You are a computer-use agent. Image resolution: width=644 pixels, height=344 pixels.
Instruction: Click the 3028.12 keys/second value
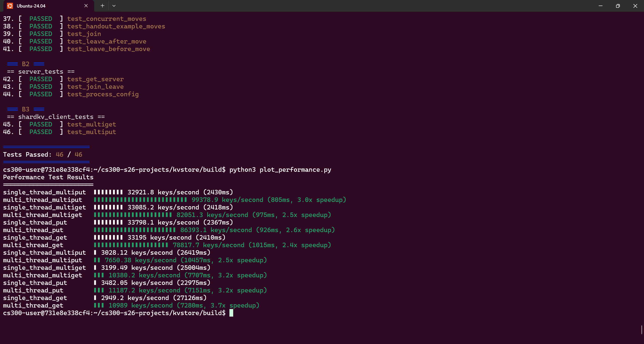click(137, 253)
